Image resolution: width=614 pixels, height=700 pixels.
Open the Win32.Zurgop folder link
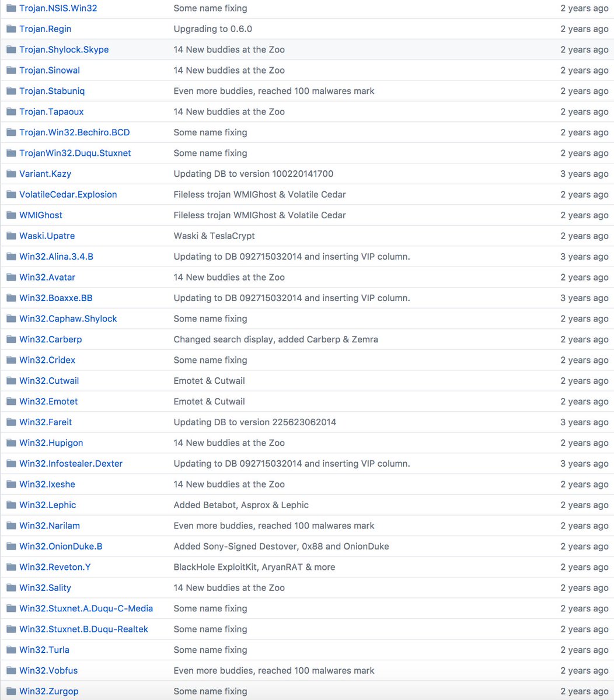click(49, 691)
